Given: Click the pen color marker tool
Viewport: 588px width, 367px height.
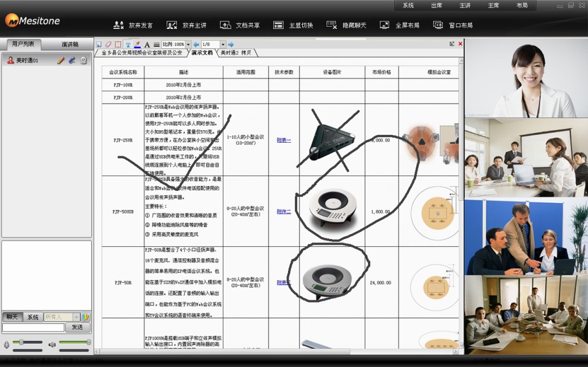Looking at the screenshot, I should [x=137, y=44].
